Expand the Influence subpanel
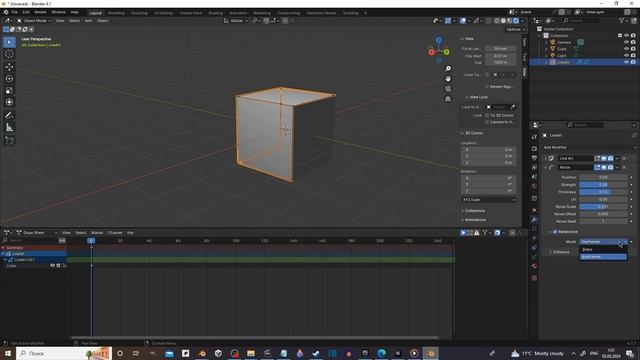Viewport: 640px width, 360px height. (560, 252)
